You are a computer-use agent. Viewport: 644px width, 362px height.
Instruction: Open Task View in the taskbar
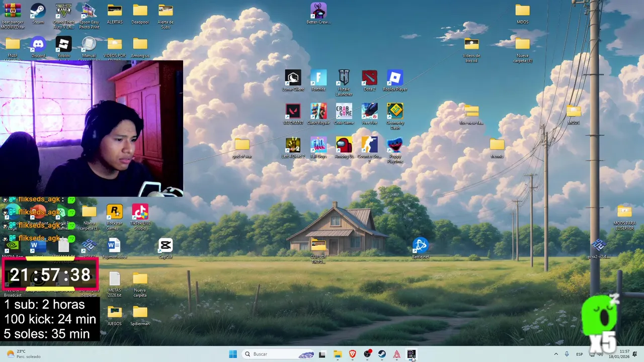tap(322, 354)
